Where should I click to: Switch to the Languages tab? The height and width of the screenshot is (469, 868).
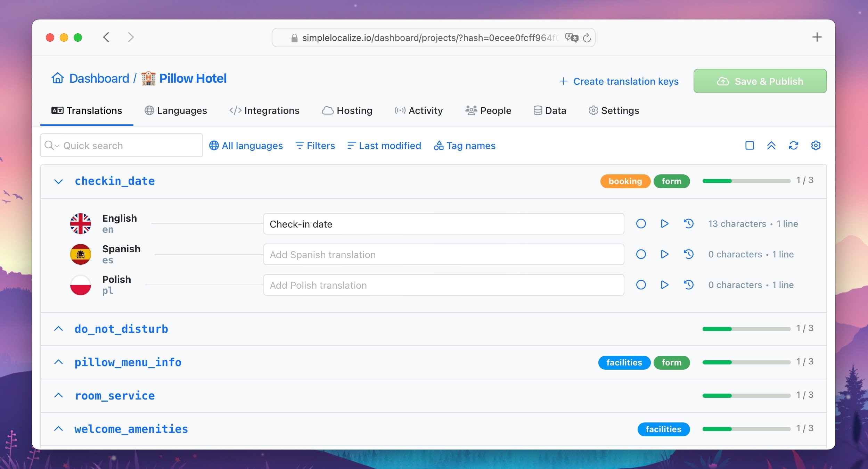pyautogui.click(x=175, y=110)
